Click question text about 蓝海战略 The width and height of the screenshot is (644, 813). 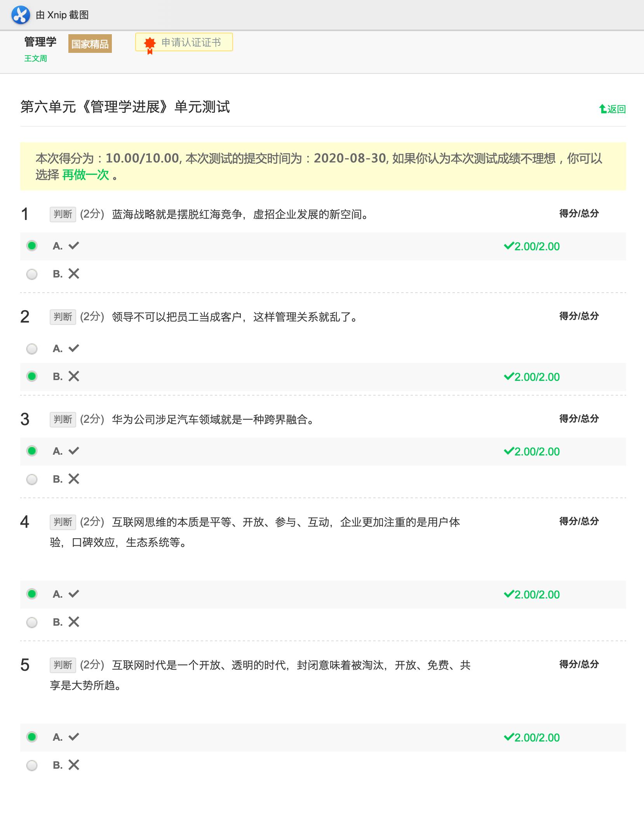[x=241, y=215]
